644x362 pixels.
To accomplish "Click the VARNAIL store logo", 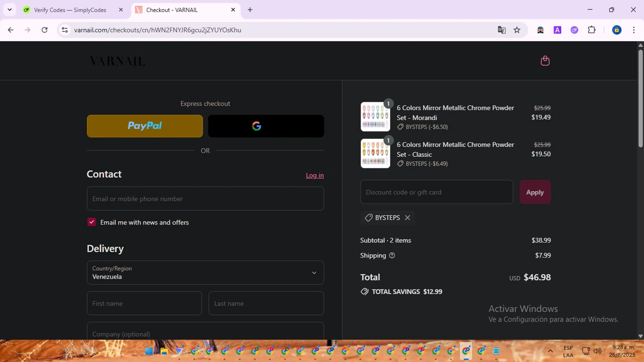I will (117, 61).
